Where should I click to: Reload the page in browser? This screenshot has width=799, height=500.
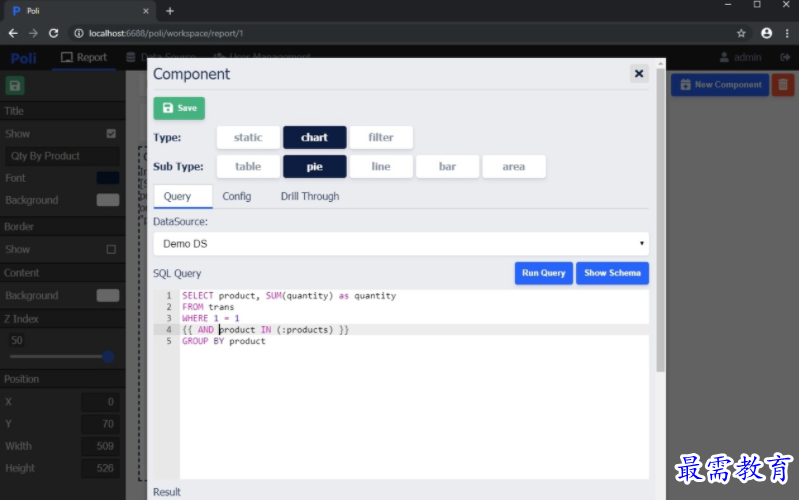coord(54,33)
